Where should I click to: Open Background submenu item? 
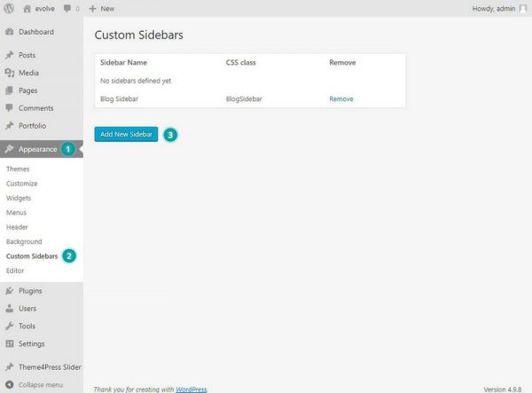(24, 241)
